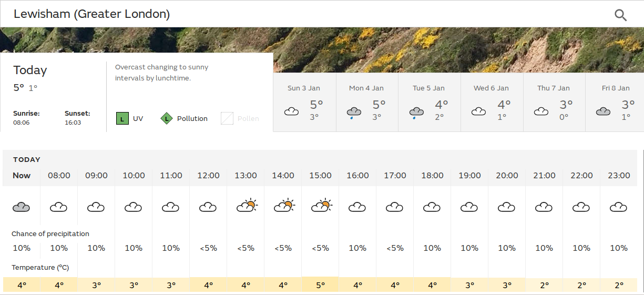Image resolution: width=644 pixels, height=295 pixels.
Task: Select the 08:00 hourly column header
Action: [59, 176]
